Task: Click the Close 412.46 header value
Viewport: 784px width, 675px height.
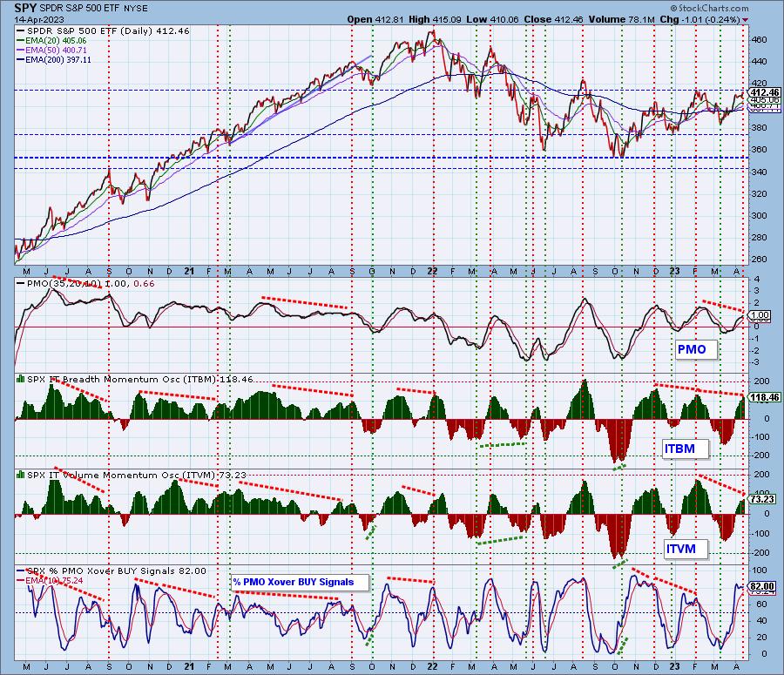Action: pyautogui.click(x=553, y=19)
